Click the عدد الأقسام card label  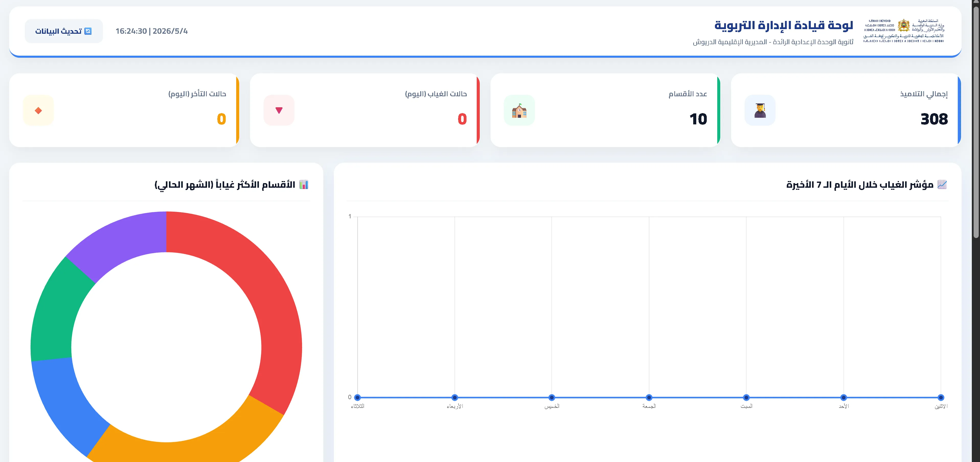click(688, 94)
